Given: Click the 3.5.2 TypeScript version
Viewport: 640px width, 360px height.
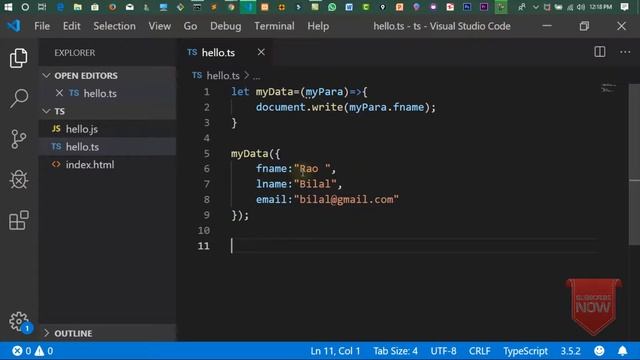Looking at the screenshot, I should 570,351.
